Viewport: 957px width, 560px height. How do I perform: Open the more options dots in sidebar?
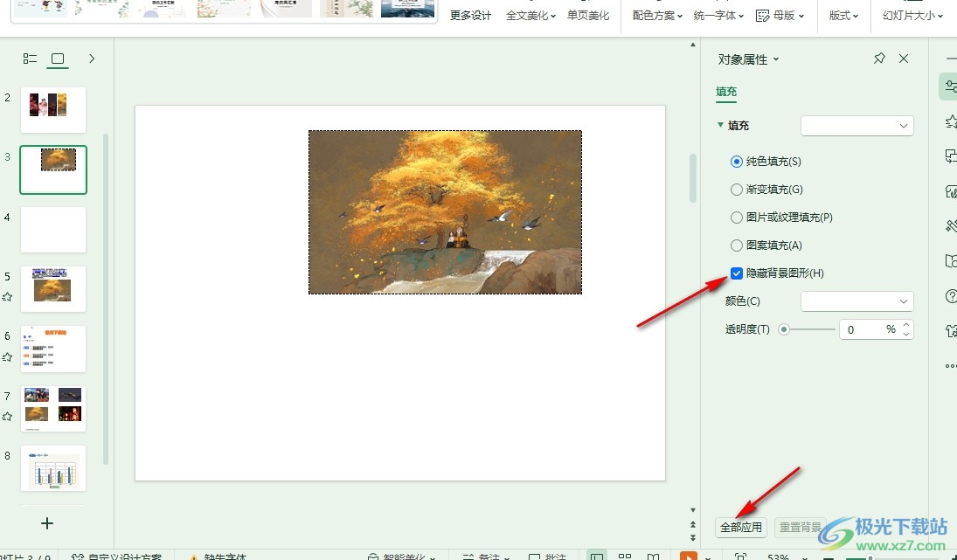pyautogui.click(x=950, y=366)
